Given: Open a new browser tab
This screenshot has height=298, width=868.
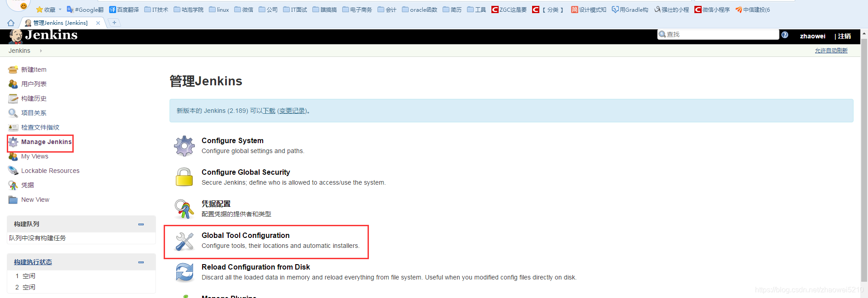Looking at the screenshot, I should click(114, 23).
